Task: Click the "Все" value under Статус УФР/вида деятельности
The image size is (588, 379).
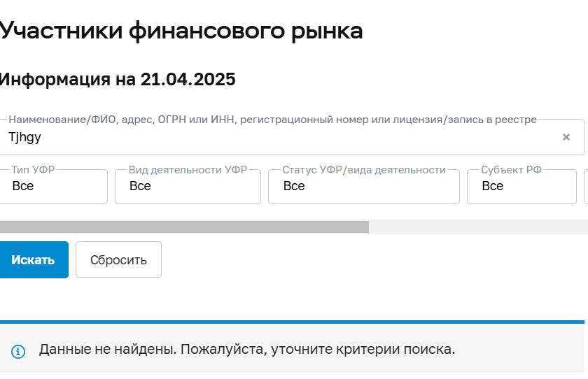Action: (x=294, y=187)
